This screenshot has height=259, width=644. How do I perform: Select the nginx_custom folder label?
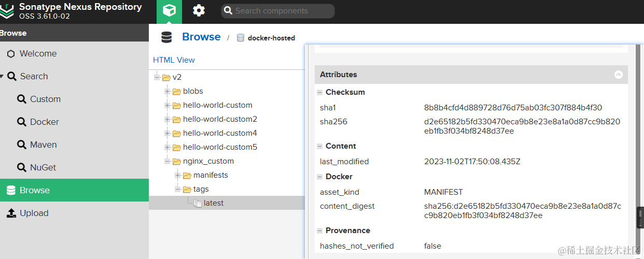coord(208,162)
